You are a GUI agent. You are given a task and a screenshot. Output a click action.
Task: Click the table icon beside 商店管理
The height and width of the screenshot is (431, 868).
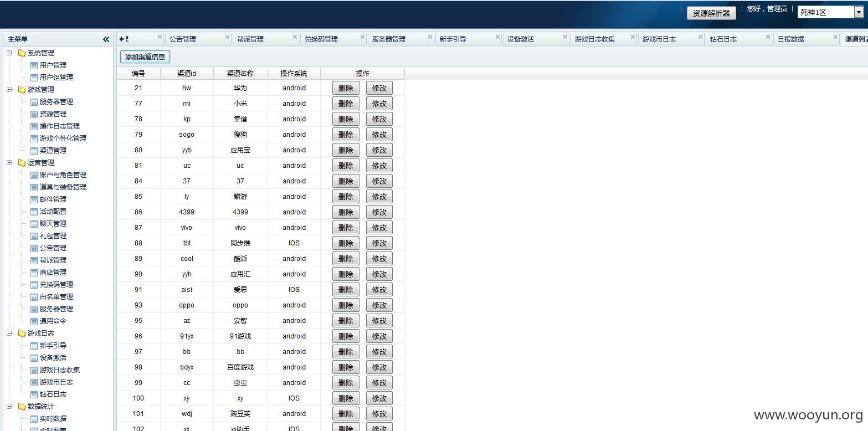coord(34,273)
